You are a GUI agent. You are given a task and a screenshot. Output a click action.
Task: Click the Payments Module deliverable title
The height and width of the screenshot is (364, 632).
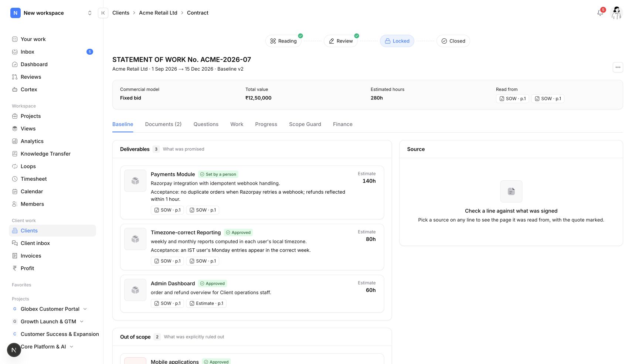173,174
